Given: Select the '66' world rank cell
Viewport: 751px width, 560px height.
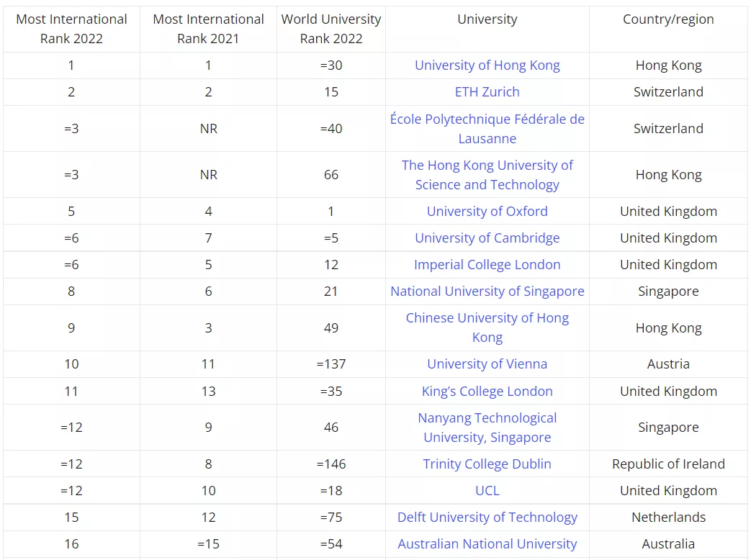Looking at the screenshot, I should point(331,175).
